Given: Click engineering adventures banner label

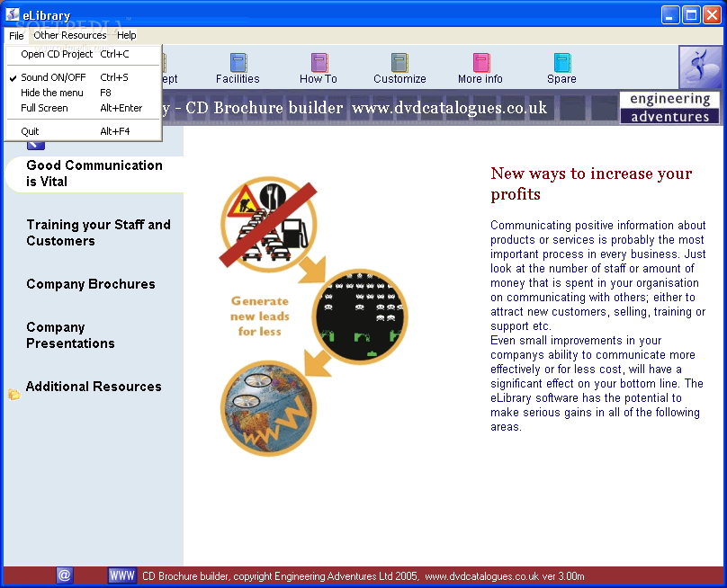Looking at the screenshot, I should tap(670, 108).
